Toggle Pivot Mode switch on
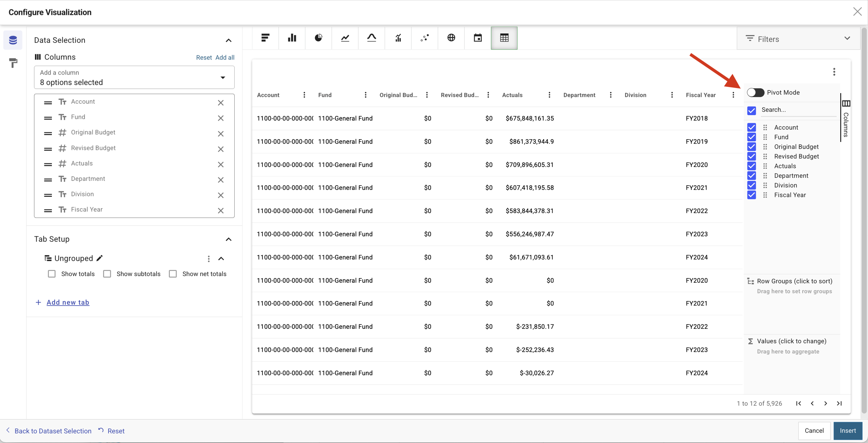This screenshot has width=868, height=443. pos(755,92)
